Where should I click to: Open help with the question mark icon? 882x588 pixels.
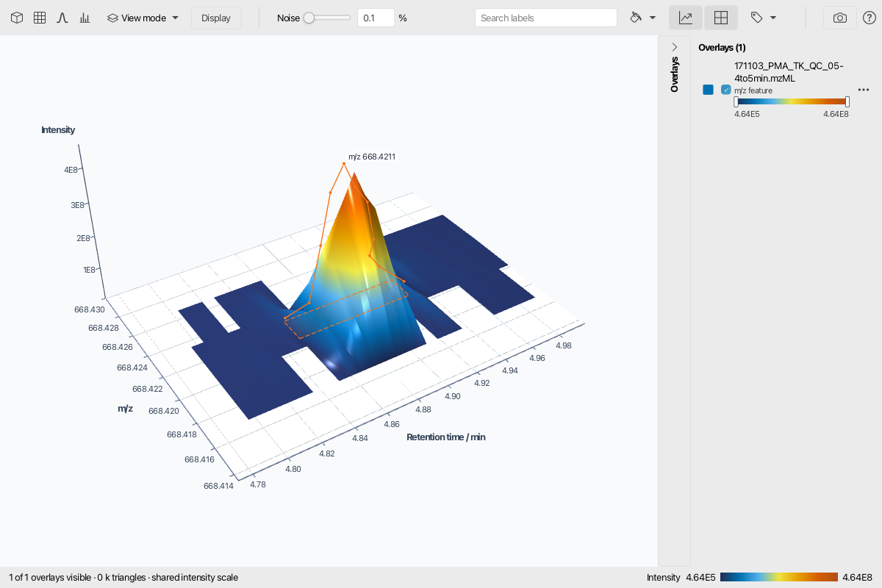point(870,18)
